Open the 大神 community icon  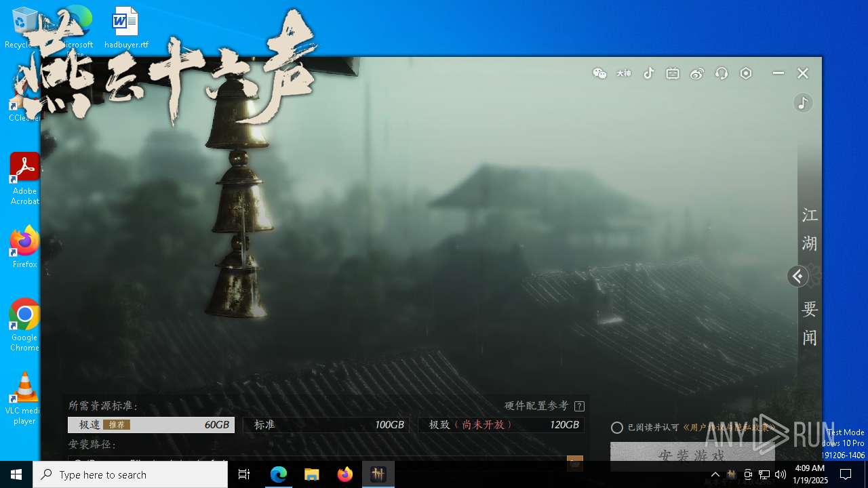(x=624, y=73)
